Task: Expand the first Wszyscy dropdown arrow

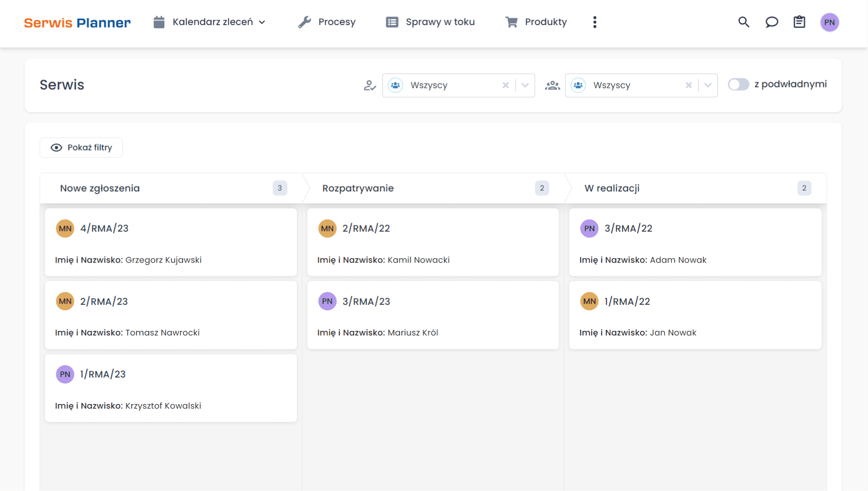Action: (x=525, y=85)
